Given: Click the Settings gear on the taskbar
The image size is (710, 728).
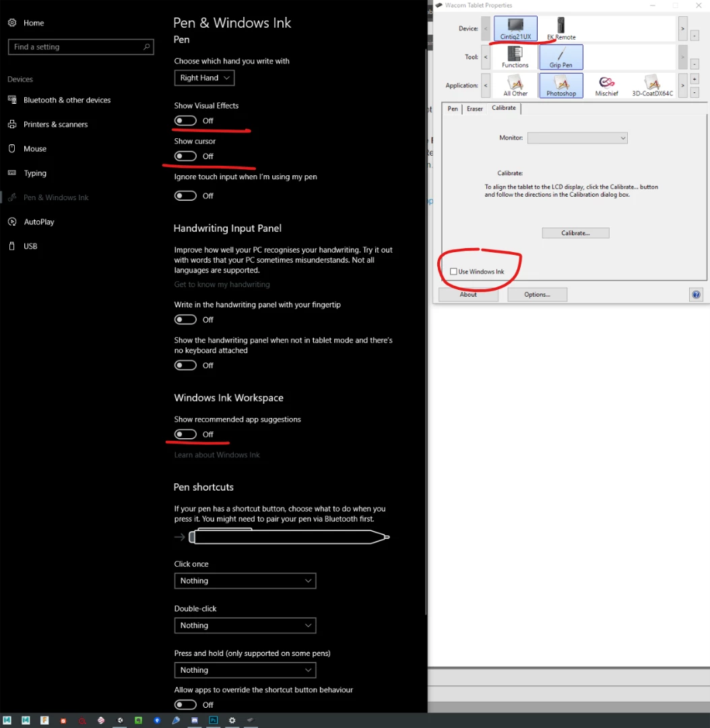Looking at the screenshot, I should tap(232, 720).
